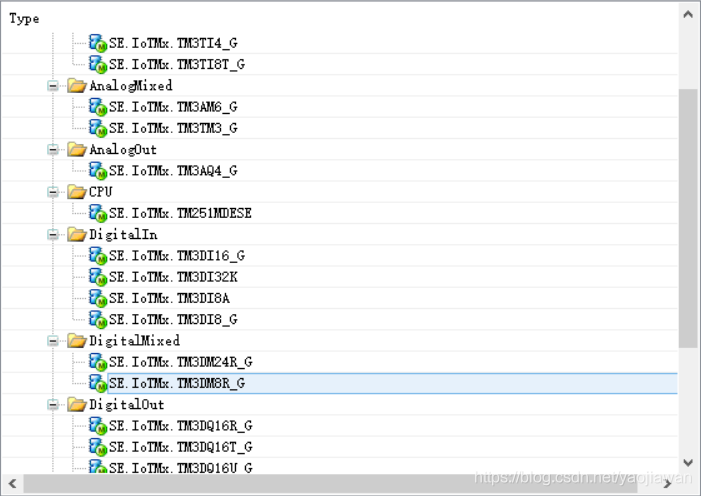701x496 pixels.
Task: Select the SE.IoTMx.TM3TM3_G item
Action: (172, 128)
